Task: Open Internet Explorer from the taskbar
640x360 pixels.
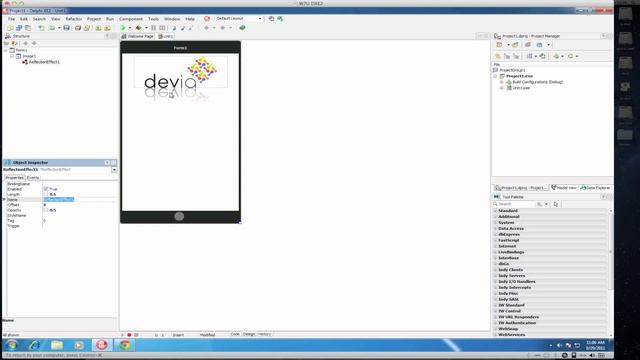Action: 34,345
